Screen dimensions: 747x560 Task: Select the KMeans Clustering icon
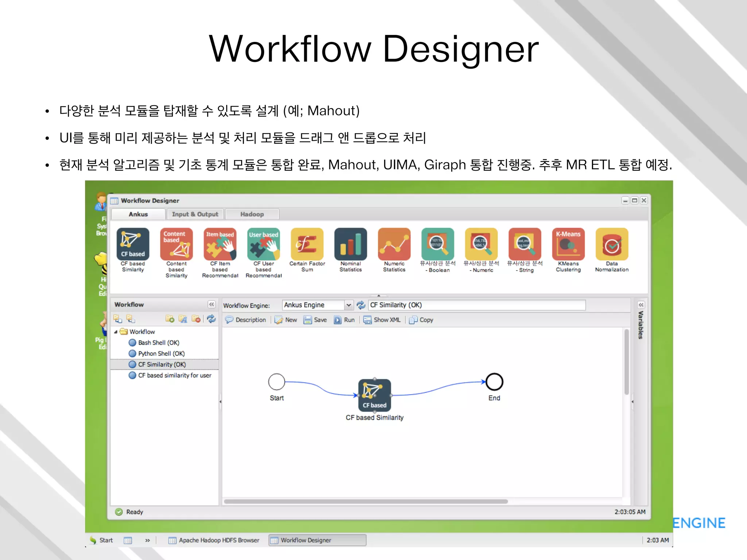(568, 244)
